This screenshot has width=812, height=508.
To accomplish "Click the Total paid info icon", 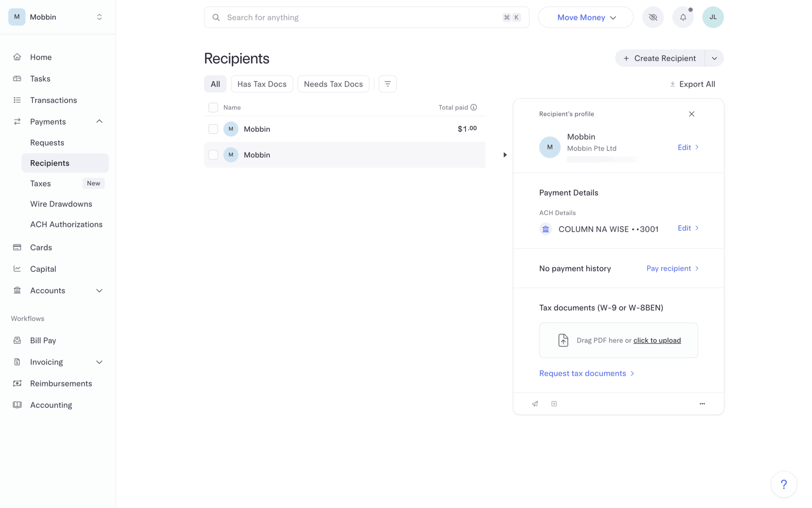I will coord(474,108).
